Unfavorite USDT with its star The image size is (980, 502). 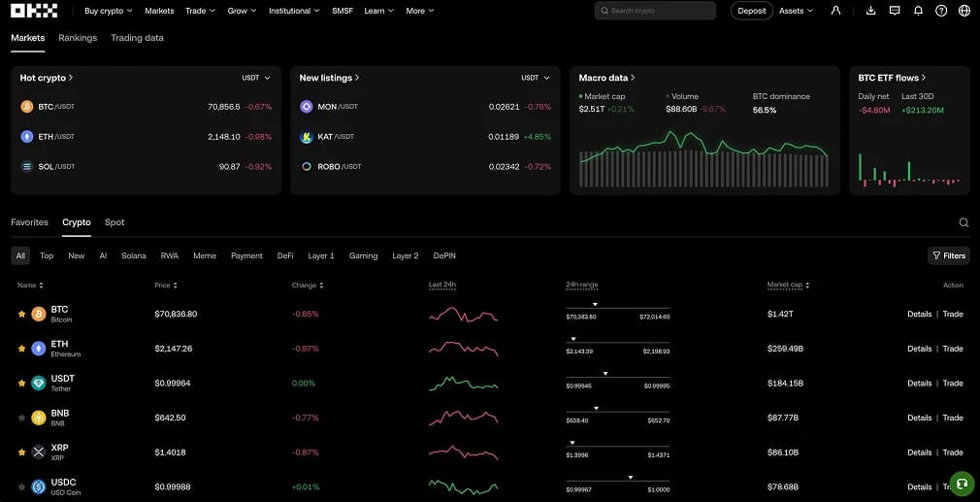coord(22,384)
